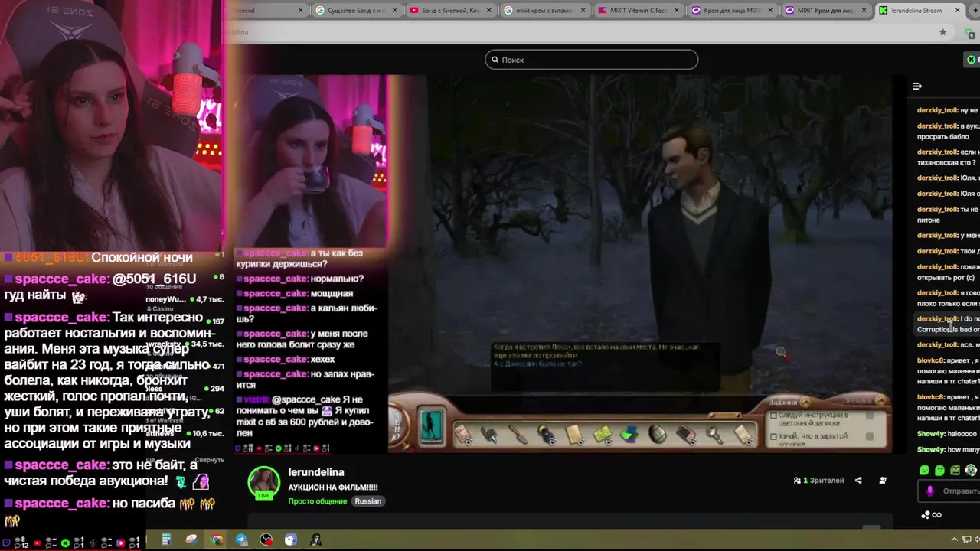980x551 pixels.
Task: Click the follow user icon under stream
Action: pyautogui.click(x=883, y=481)
